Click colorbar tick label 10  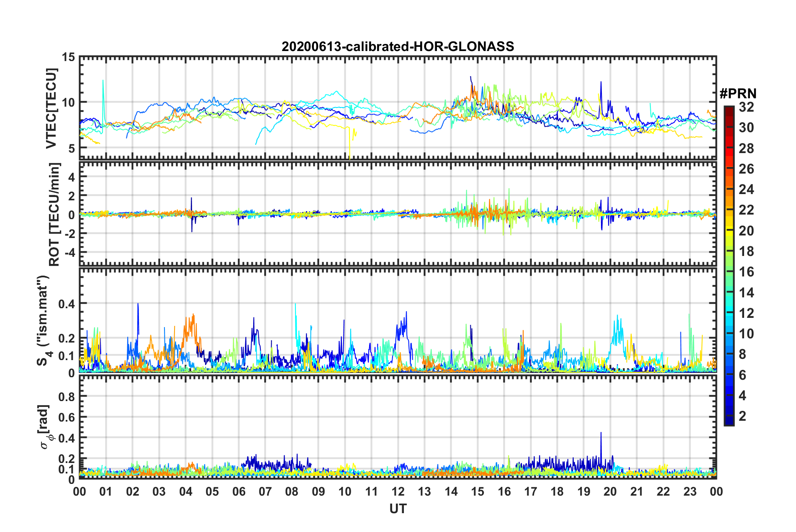746,333
